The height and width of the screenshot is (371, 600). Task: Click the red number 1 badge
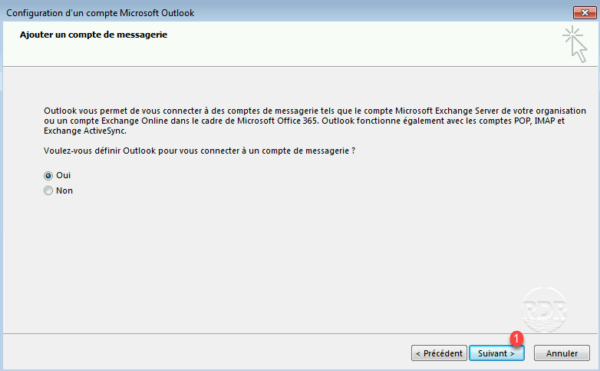[x=517, y=338]
